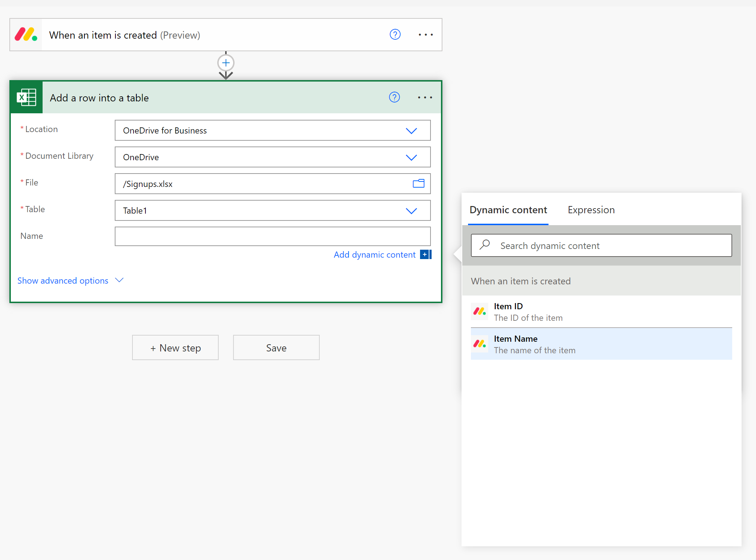Click the plus New step button

(175, 347)
